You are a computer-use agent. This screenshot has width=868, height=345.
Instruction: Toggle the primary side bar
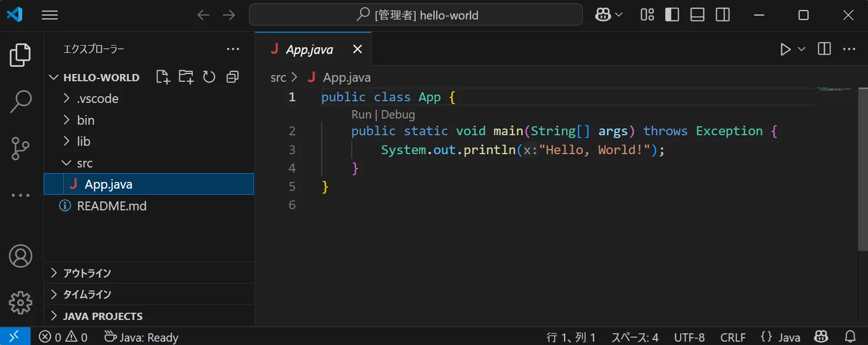(672, 15)
